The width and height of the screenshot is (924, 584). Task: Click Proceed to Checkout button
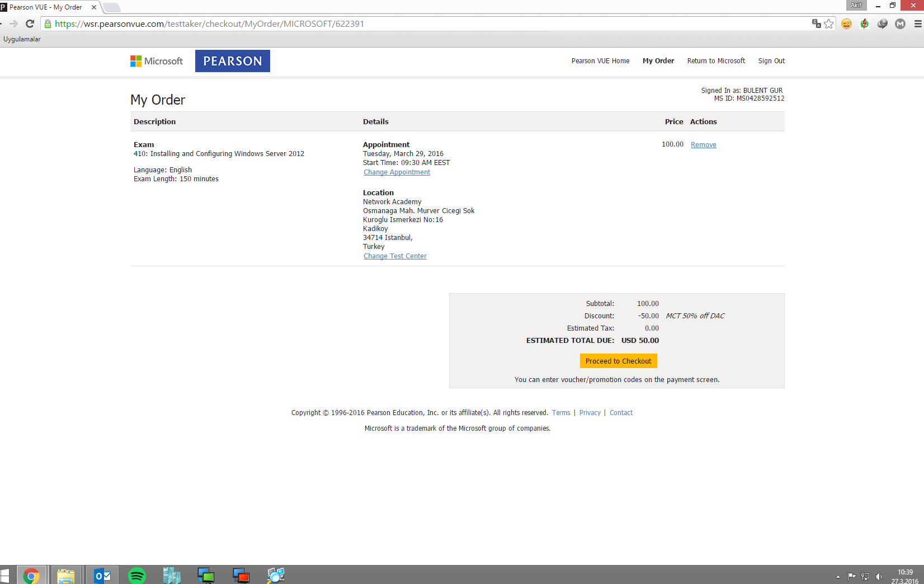pos(618,361)
